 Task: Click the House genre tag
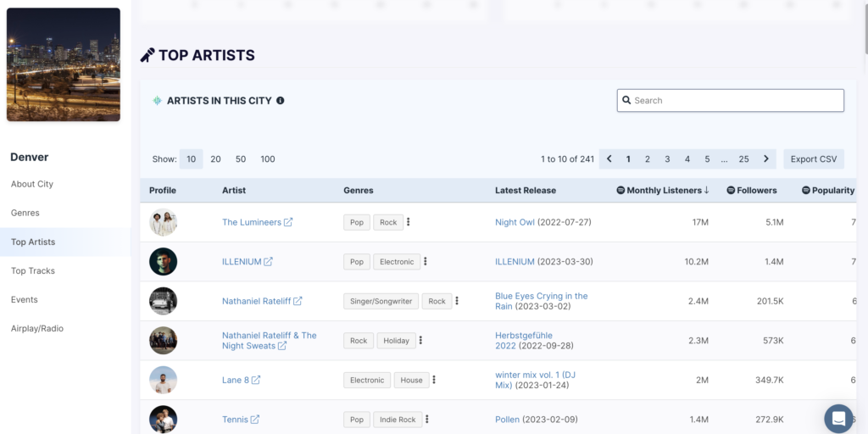[x=411, y=381]
